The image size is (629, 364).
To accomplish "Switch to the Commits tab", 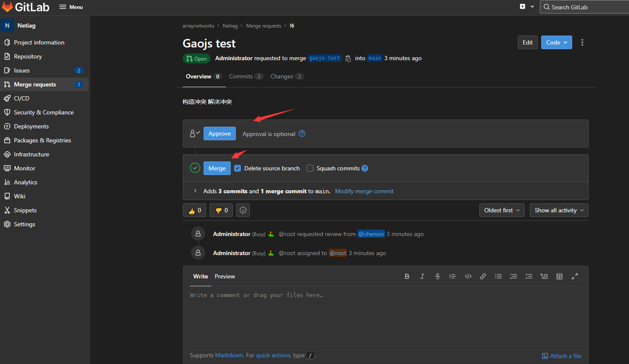I will pyautogui.click(x=246, y=77).
